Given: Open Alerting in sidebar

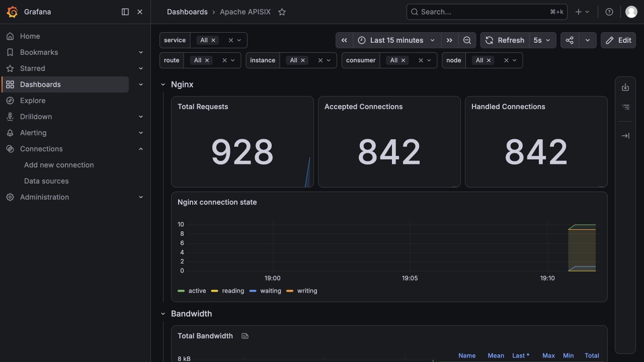Looking at the screenshot, I should pyautogui.click(x=33, y=133).
